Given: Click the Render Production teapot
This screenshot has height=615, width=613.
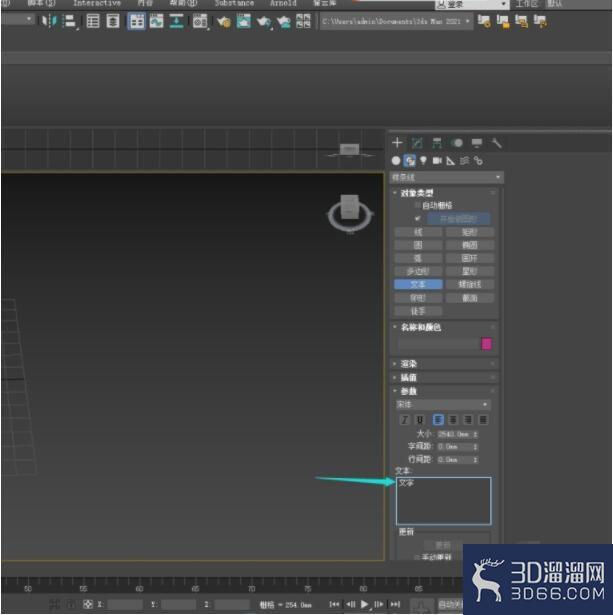Looking at the screenshot, I should point(264,22).
